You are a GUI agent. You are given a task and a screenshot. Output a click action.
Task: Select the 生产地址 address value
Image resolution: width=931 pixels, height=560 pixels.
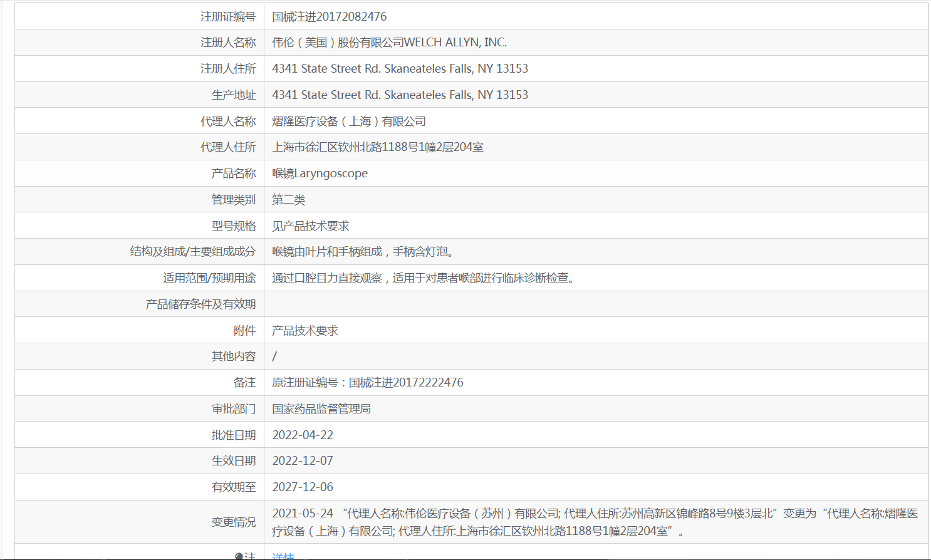(x=400, y=95)
